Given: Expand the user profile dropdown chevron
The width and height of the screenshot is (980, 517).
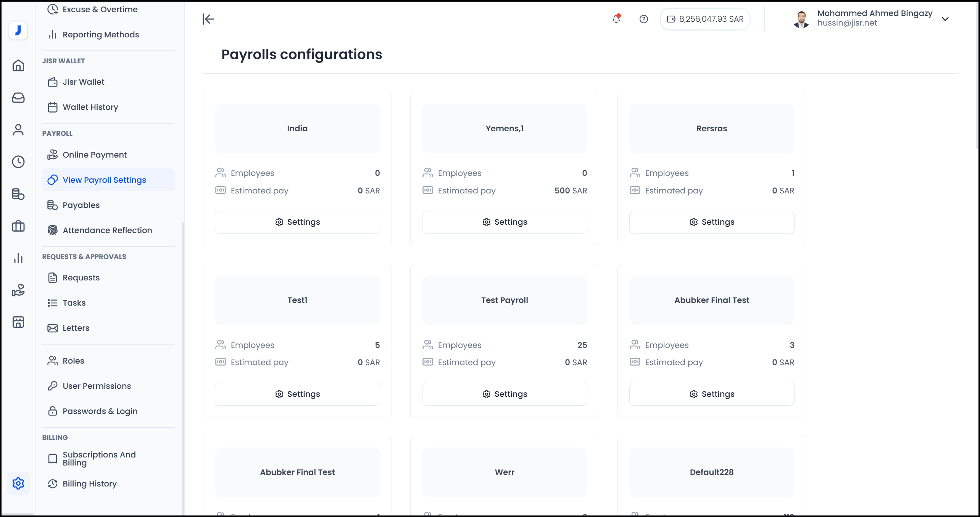Looking at the screenshot, I should click(945, 19).
